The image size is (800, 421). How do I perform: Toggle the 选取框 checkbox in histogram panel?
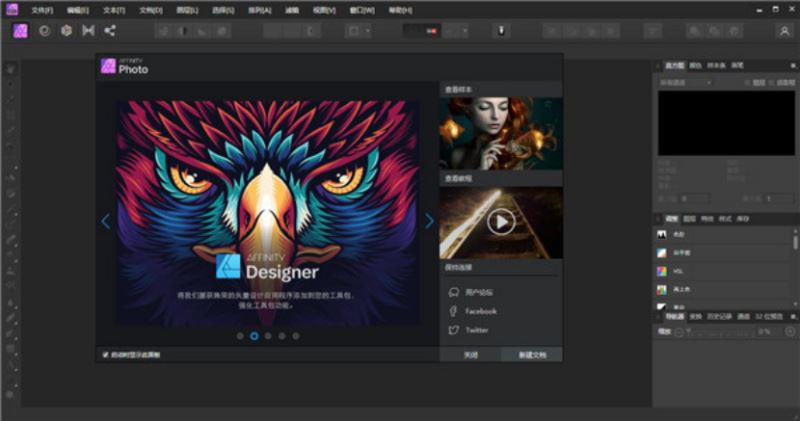(x=771, y=83)
